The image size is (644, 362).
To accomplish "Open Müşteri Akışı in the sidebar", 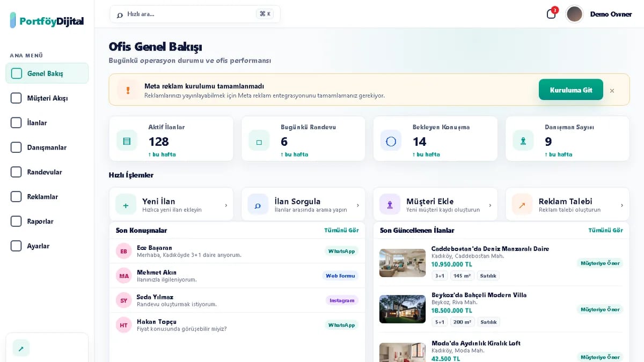I will [47, 98].
